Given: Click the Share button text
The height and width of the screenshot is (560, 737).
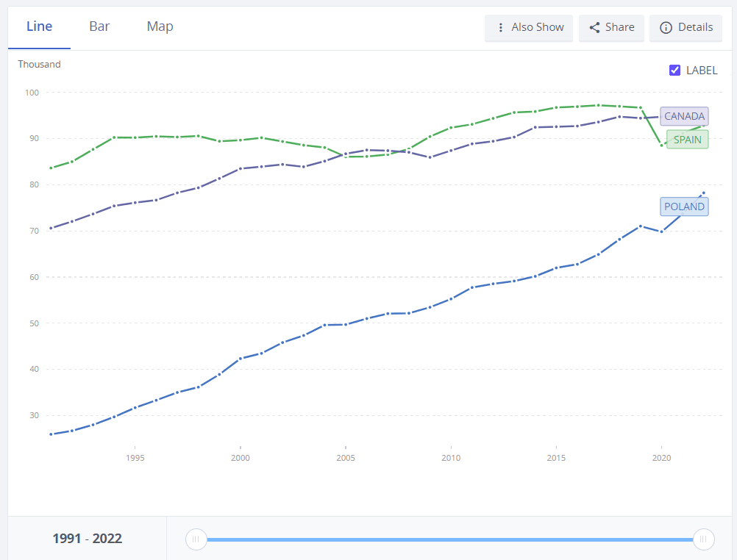Looking at the screenshot, I should [619, 27].
